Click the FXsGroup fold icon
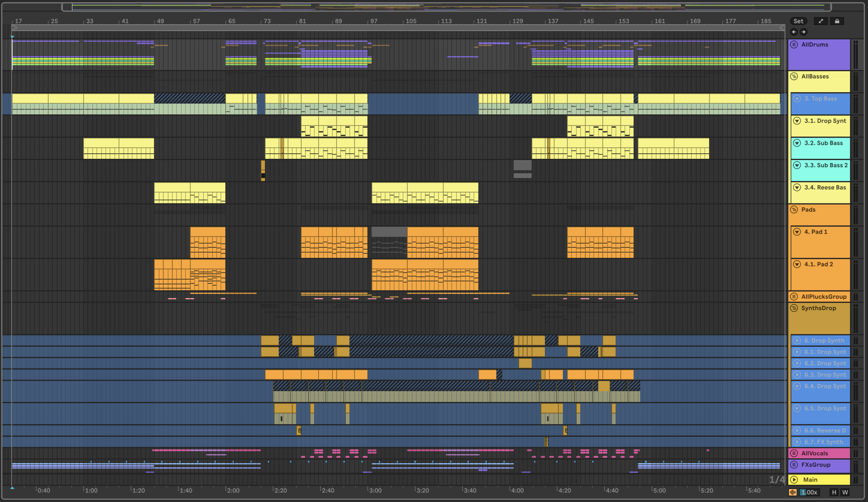This screenshot has height=502, width=868. [794, 465]
